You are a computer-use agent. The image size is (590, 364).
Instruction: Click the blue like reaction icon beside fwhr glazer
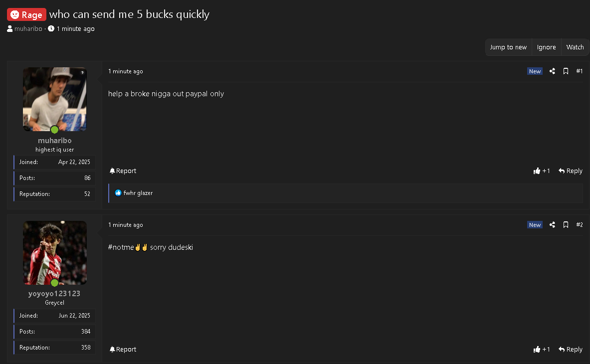tap(118, 193)
